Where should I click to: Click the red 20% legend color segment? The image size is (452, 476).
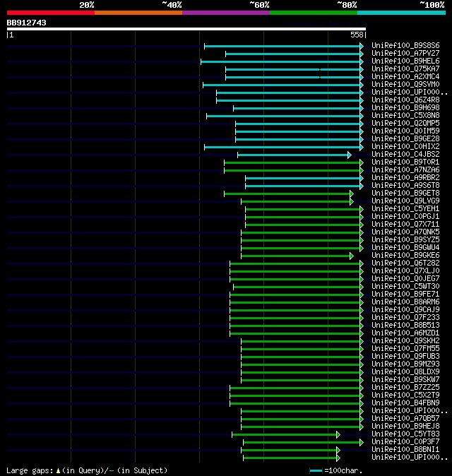[51, 13]
